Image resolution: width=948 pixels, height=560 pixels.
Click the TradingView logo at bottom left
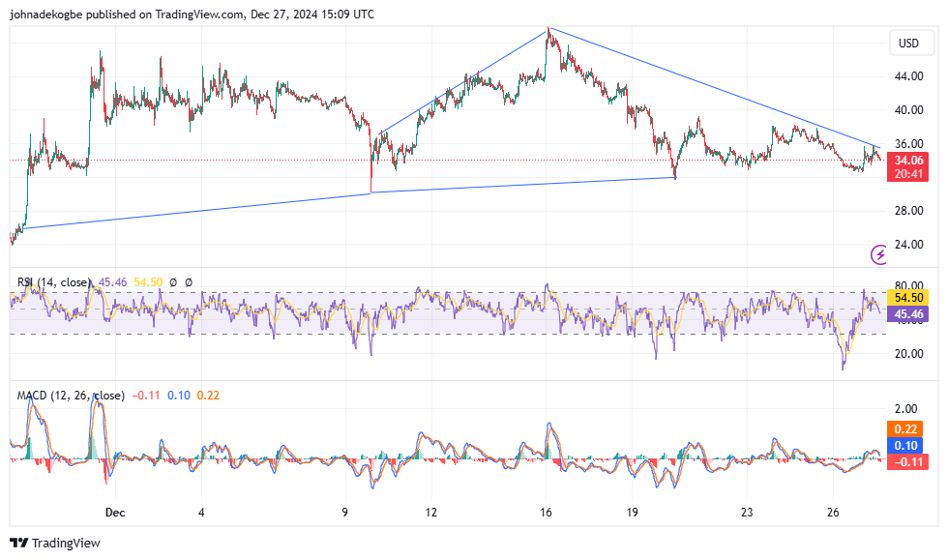(55, 544)
